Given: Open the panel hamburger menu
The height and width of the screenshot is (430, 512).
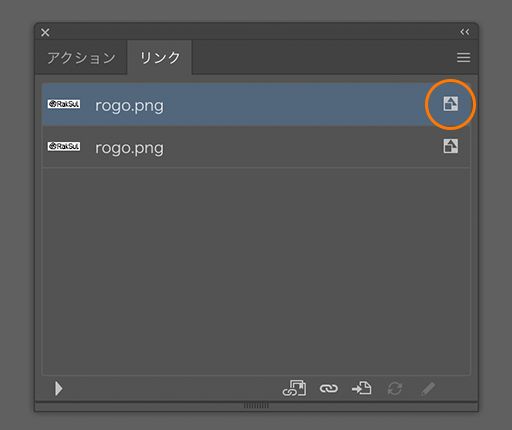Looking at the screenshot, I should tap(463, 57).
